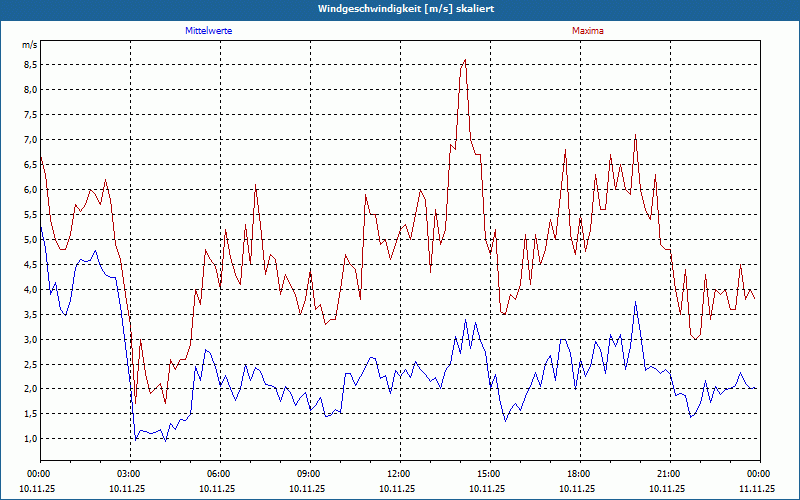Click the 8,5 y-axis value

[x=31, y=65]
